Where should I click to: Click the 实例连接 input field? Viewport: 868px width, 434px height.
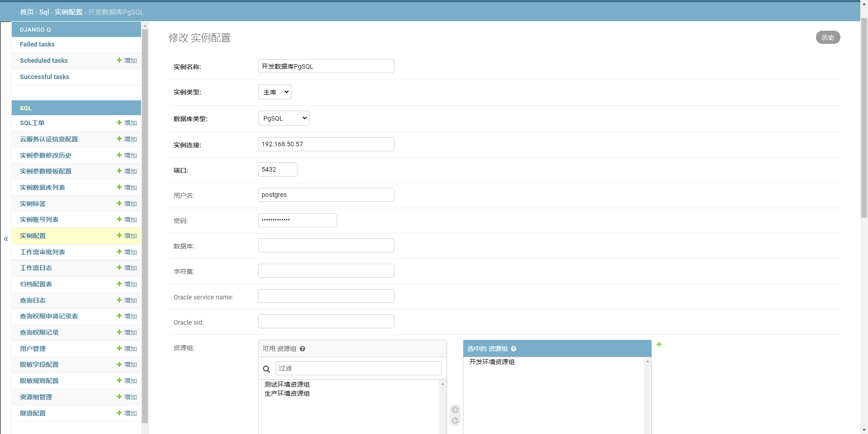(326, 145)
